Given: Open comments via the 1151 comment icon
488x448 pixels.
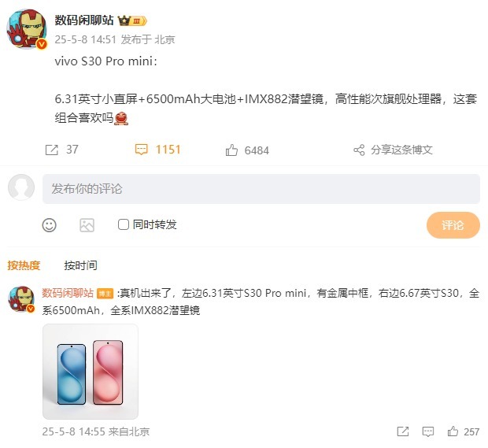Looking at the screenshot, I should (x=141, y=150).
